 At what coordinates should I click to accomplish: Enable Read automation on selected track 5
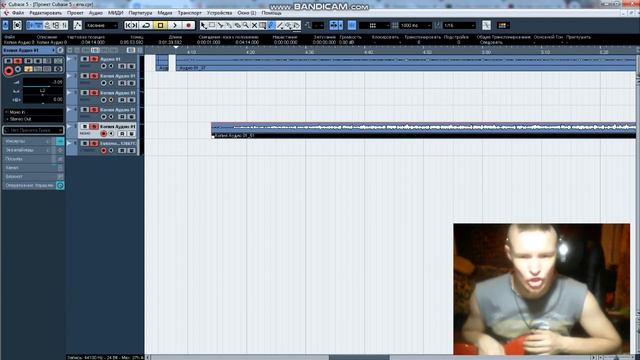pos(122,134)
